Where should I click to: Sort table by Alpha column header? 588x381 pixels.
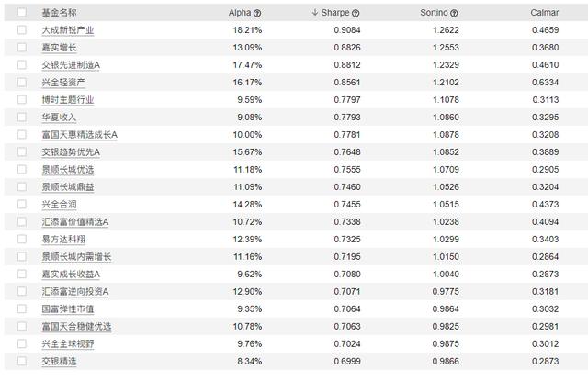point(239,13)
